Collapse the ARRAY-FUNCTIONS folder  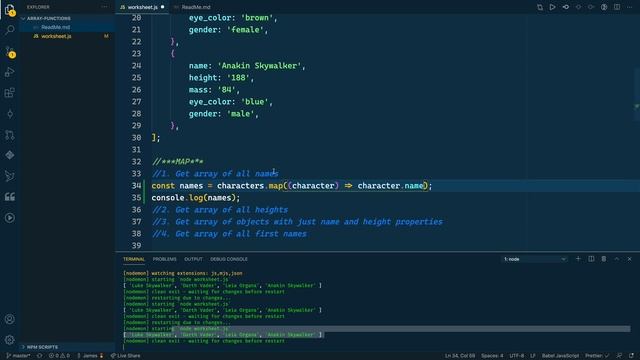click(x=49, y=18)
